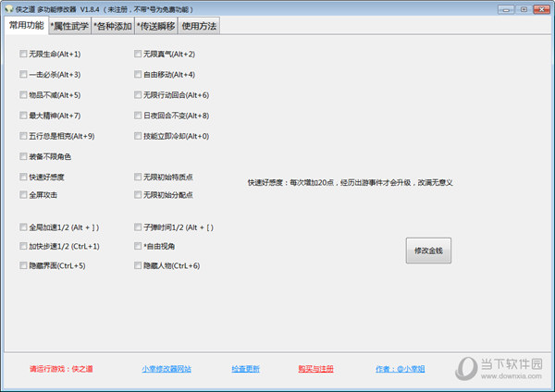Toggle 装备不限角色 checkbox
Screen dimensions: 555x392
(x=23, y=156)
